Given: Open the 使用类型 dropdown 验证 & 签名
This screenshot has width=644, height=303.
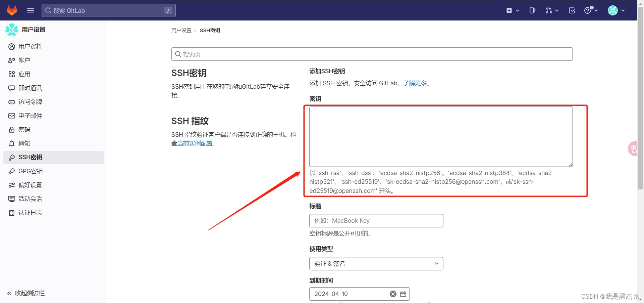Looking at the screenshot, I should (x=376, y=264).
